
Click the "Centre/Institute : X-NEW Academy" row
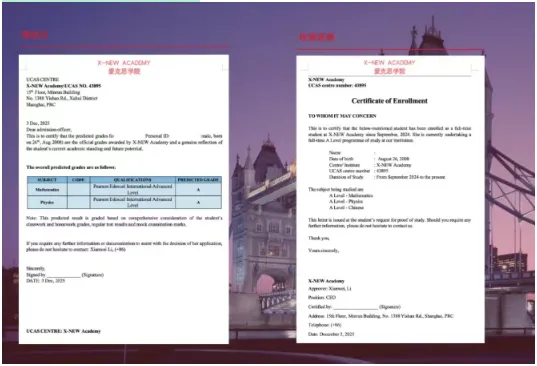point(370,165)
